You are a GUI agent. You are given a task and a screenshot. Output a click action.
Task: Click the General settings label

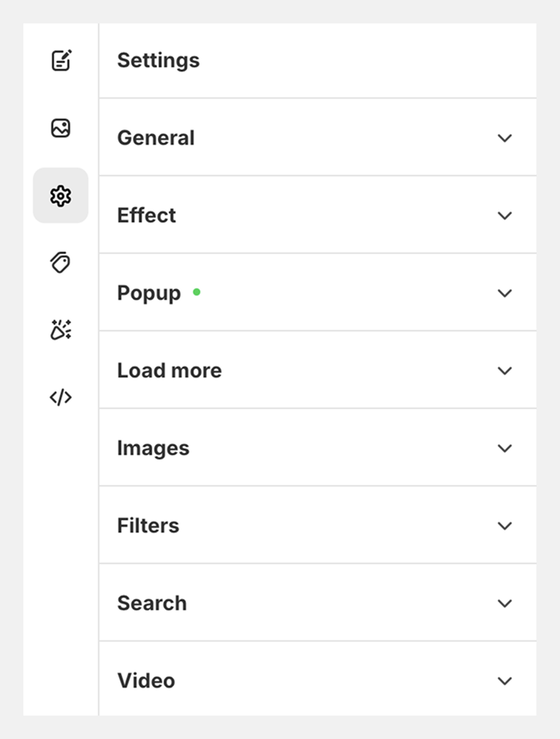(x=156, y=138)
